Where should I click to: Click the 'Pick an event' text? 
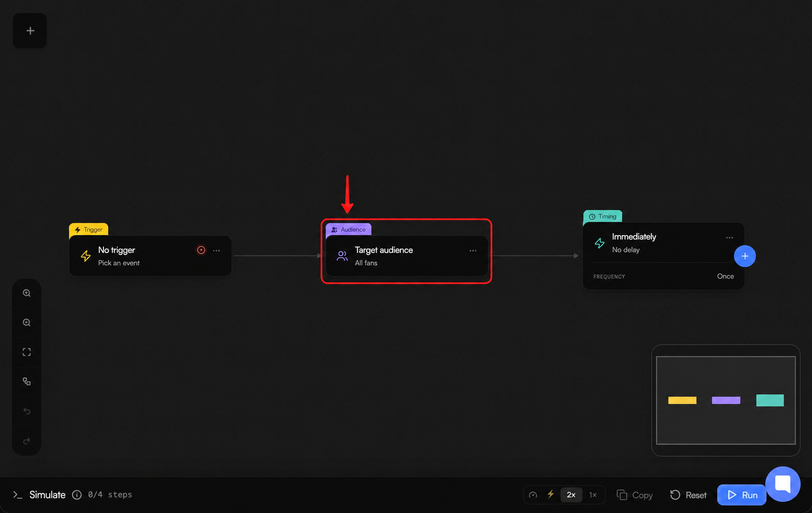(119, 263)
